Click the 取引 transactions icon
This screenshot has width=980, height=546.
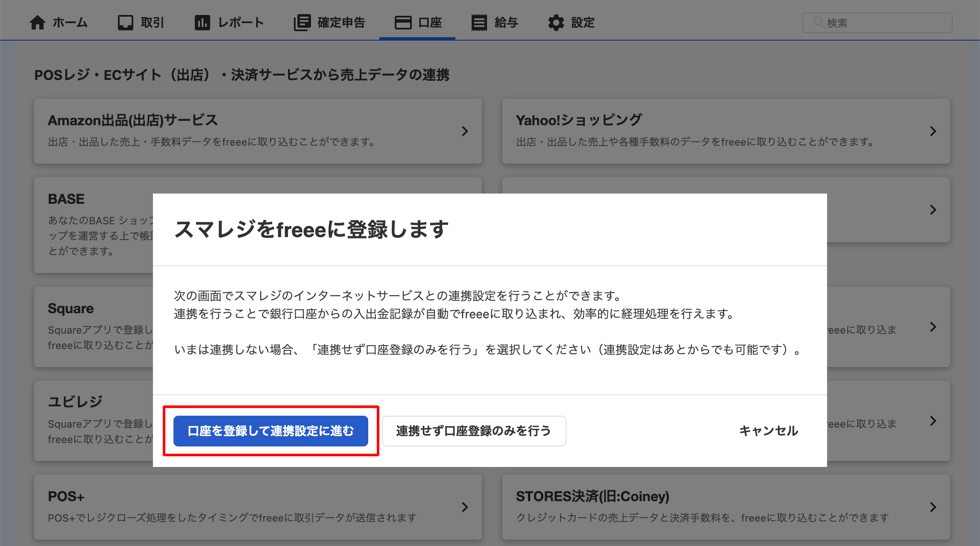[x=126, y=23]
